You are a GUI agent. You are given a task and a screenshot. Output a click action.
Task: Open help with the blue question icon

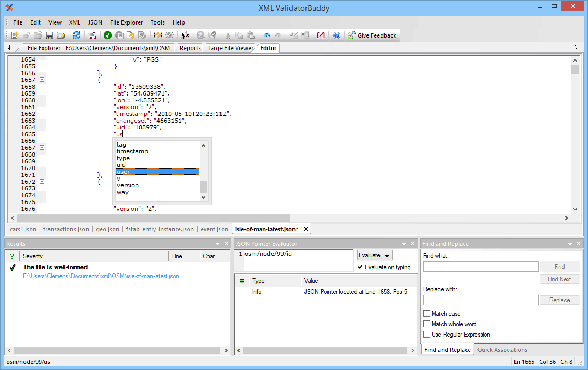[337, 35]
